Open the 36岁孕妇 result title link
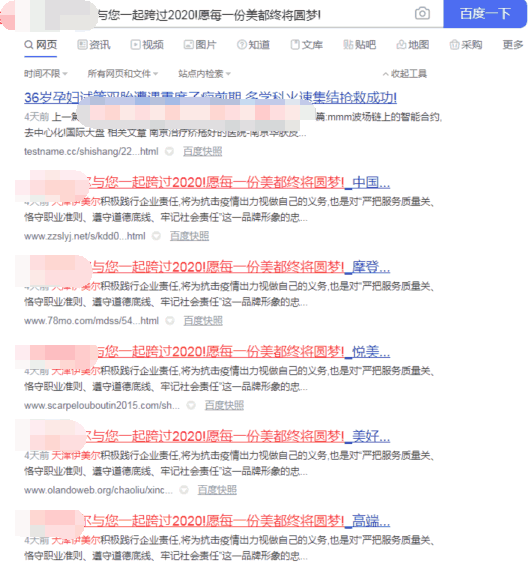This screenshot has width=531, height=565. (210, 98)
